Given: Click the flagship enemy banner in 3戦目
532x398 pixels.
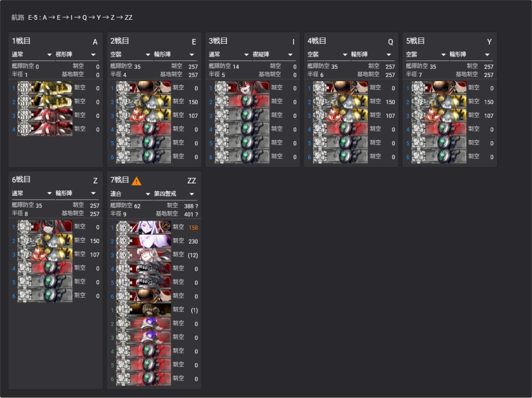Looking at the screenshot, I should pyautogui.click(x=242, y=88).
